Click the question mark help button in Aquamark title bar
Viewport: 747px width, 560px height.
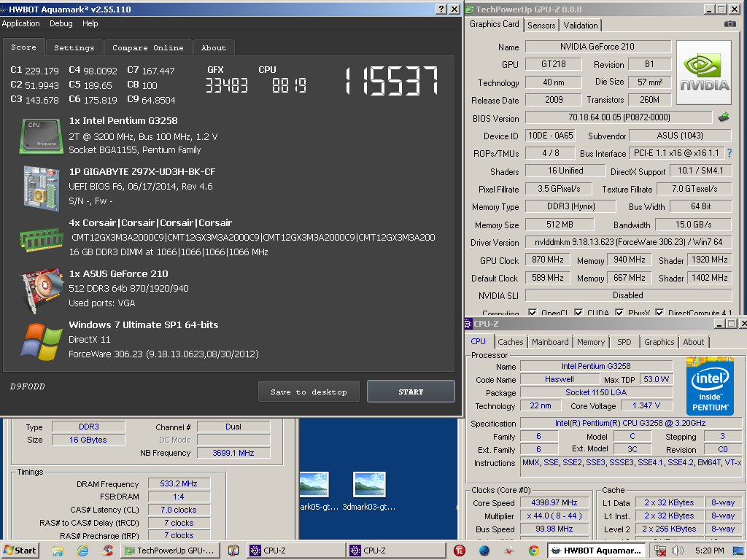[441, 9]
